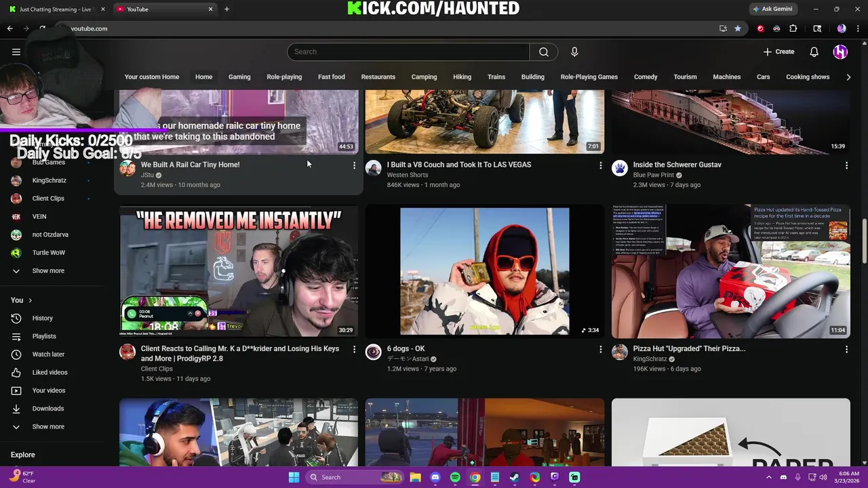Open options for Inside the Schwerer Gustav
The height and width of the screenshot is (488, 868).
(x=846, y=165)
